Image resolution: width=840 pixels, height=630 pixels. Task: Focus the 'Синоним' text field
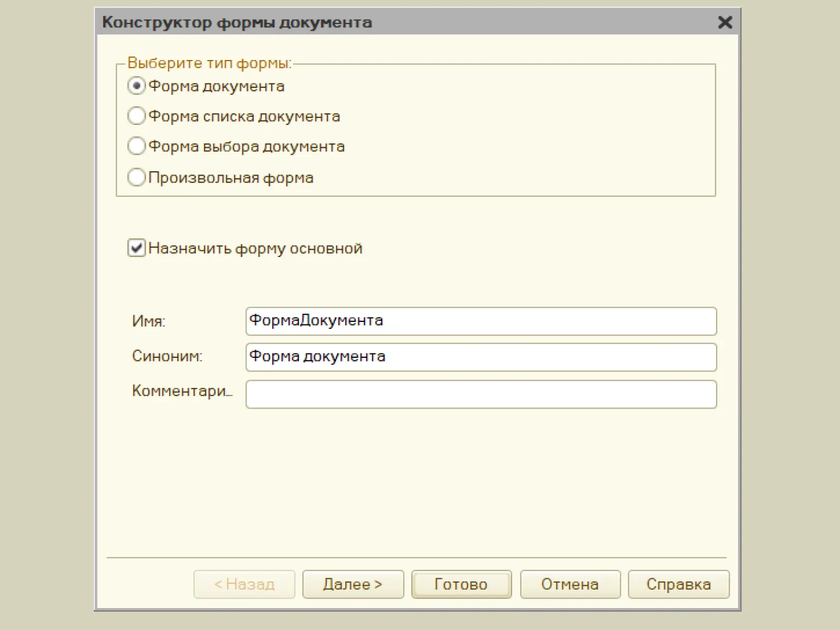[480, 357]
